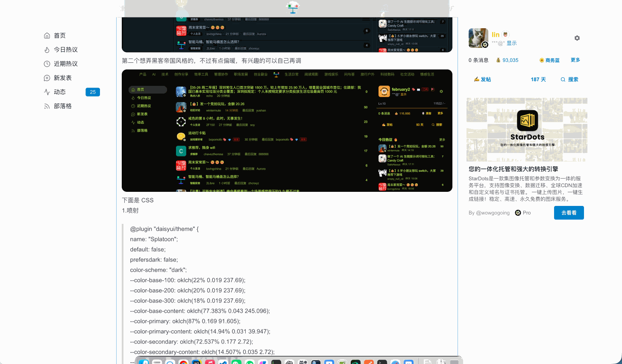The height and width of the screenshot is (364, 622).
Task: Select the 商务蓝 theme option
Action: (x=549, y=60)
